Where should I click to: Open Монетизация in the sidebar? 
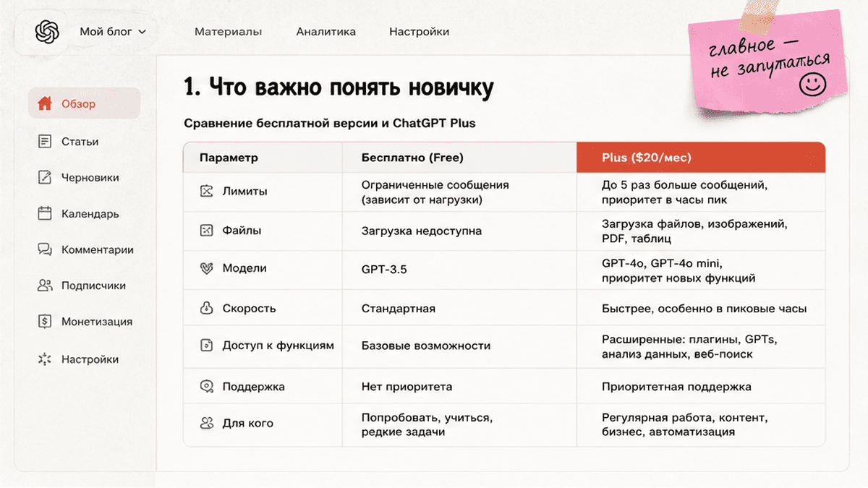(x=97, y=322)
